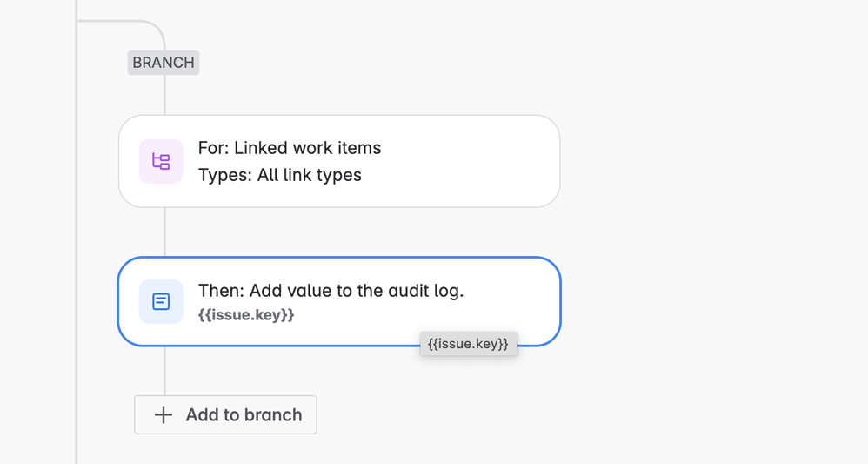Click the connector line between branch and audit action
The width and height of the screenshot is (868, 464).
coord(165,232)
